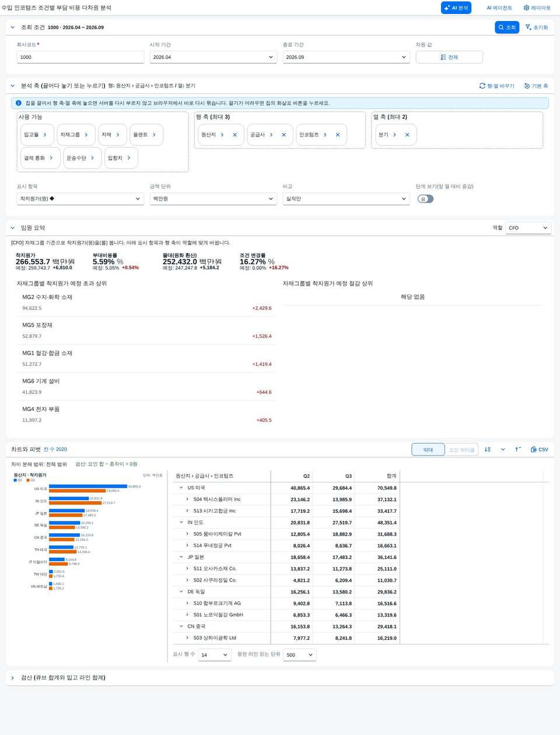Click the sort ascending icon in pivot toolbar
560x735 pixels.
(518, 449)
